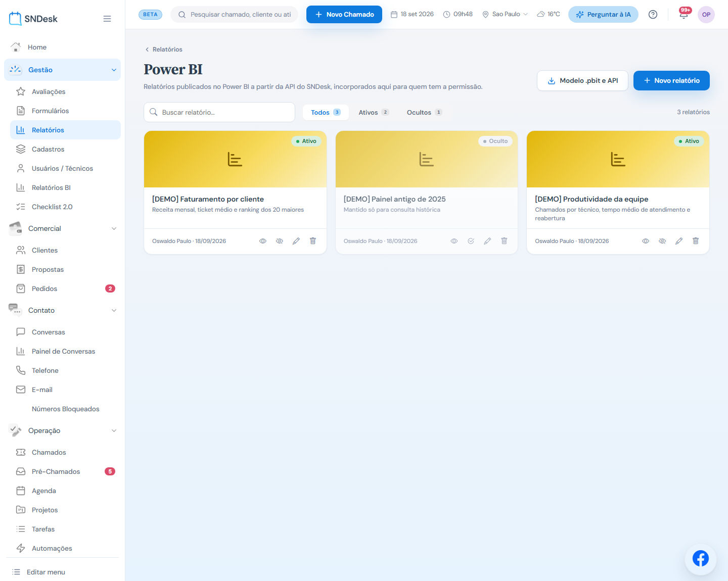
Task: View the Produtividade da equipe report (eye icon)
Action: (x=646, y=241)
